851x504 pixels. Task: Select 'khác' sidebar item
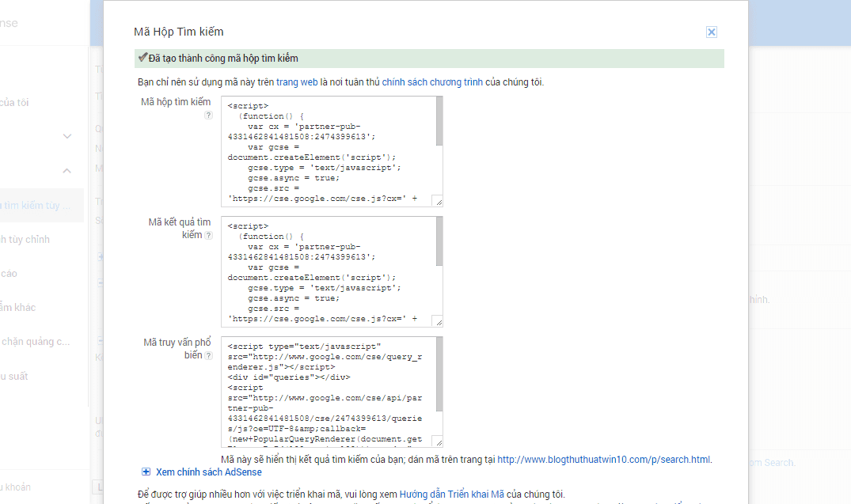[18, 308]
